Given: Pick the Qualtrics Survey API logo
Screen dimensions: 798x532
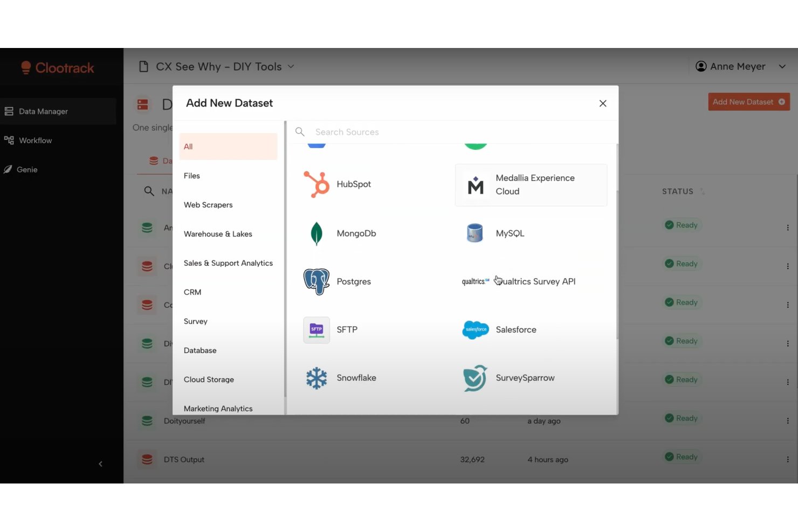Looking at the screenshot, I should pos(476,281).
